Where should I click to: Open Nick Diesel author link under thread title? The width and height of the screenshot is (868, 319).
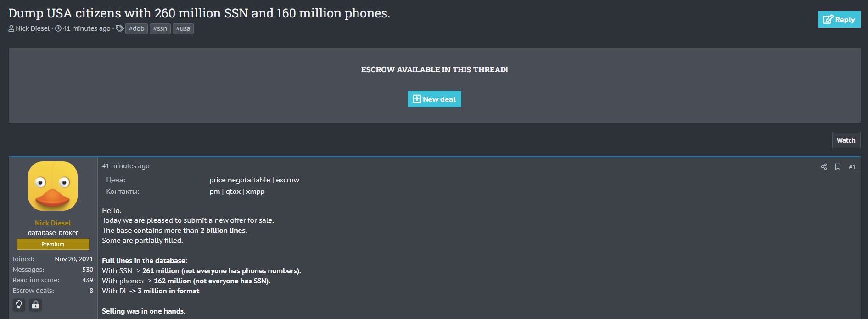pos(33,28)
